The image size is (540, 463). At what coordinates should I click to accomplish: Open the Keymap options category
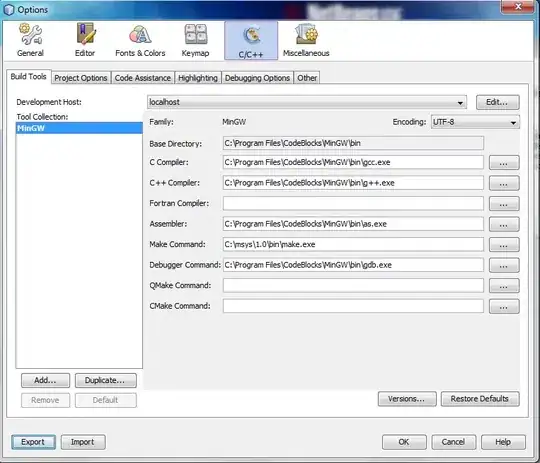195,40
